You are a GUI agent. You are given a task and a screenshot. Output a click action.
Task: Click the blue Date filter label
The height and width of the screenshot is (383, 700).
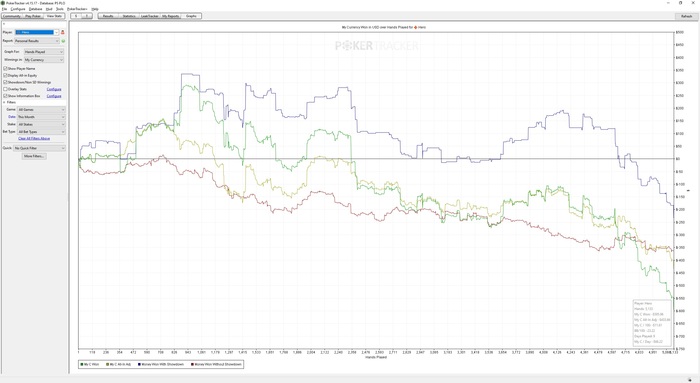[x=12, y=117]
